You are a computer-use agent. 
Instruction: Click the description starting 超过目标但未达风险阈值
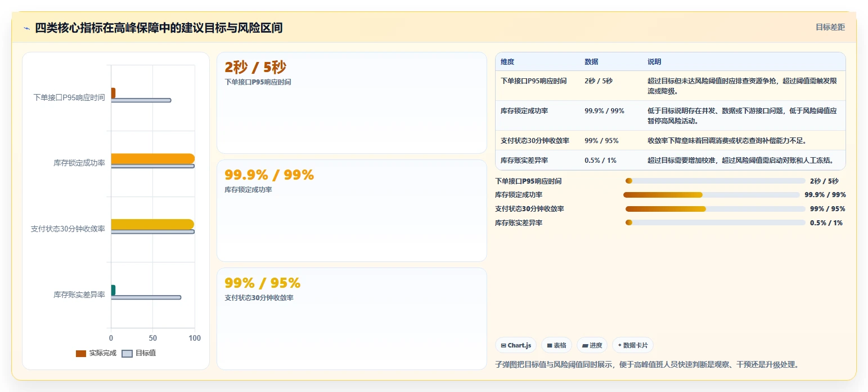click(743, 86)
